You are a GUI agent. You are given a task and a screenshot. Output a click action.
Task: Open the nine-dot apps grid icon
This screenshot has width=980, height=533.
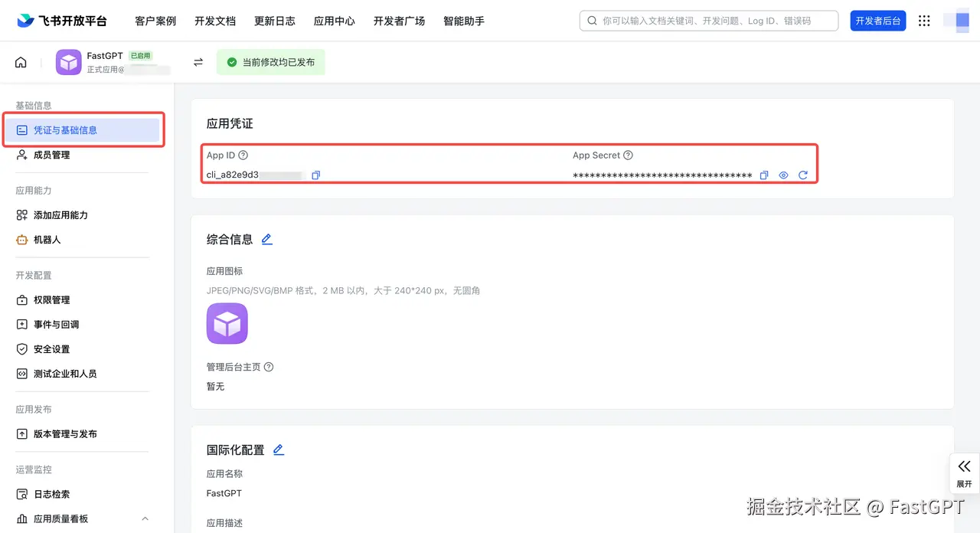924,21
